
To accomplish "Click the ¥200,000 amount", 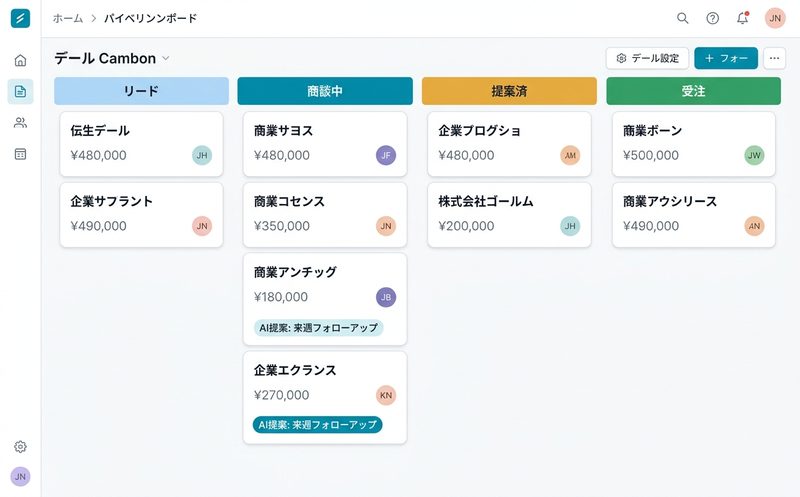I will point(466,226).
